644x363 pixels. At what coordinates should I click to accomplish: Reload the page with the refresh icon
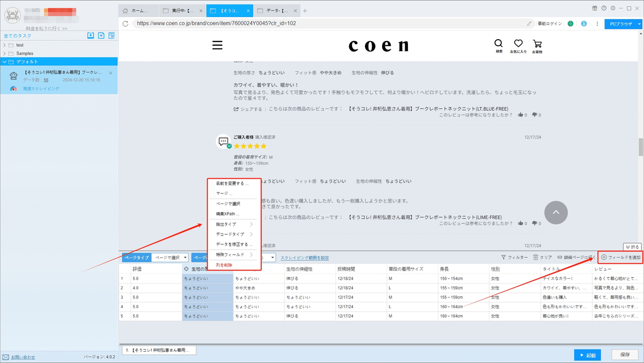(x=126, y=24)
